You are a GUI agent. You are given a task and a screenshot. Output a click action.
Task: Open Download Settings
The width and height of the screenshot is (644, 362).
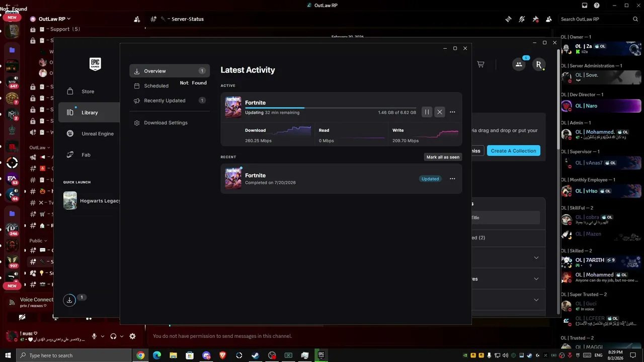tap(170, 123)
